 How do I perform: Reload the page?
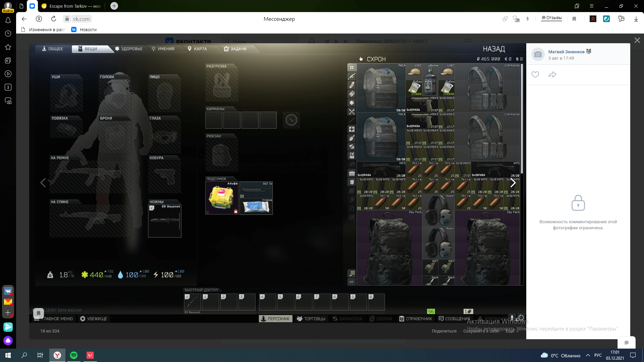click(54, 19)
